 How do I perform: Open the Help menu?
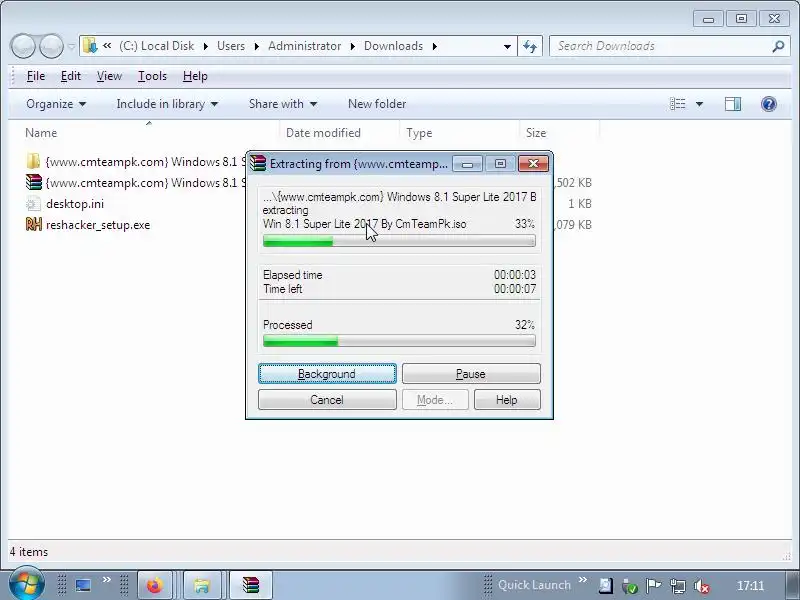[x=195, y=76]
